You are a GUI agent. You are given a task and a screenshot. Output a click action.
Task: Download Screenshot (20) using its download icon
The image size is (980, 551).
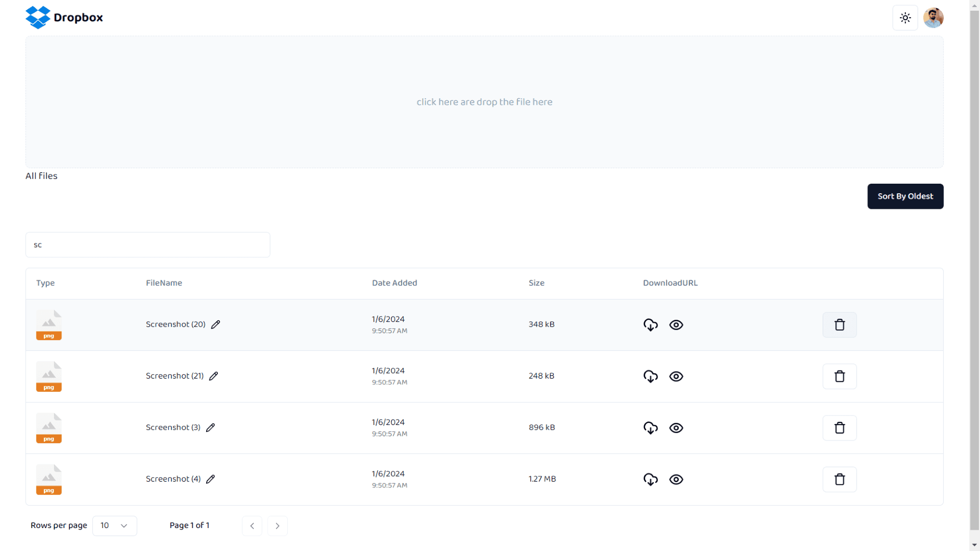pyautogui.click(x=650, y=325)
